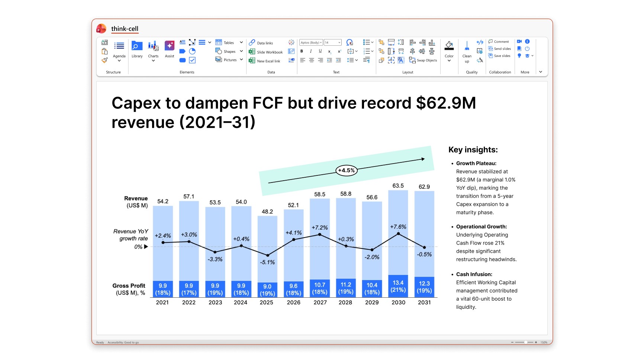Click the info icon in More group
The width and height of the screenshot is (644, 362).
click(x=527, y=42)
